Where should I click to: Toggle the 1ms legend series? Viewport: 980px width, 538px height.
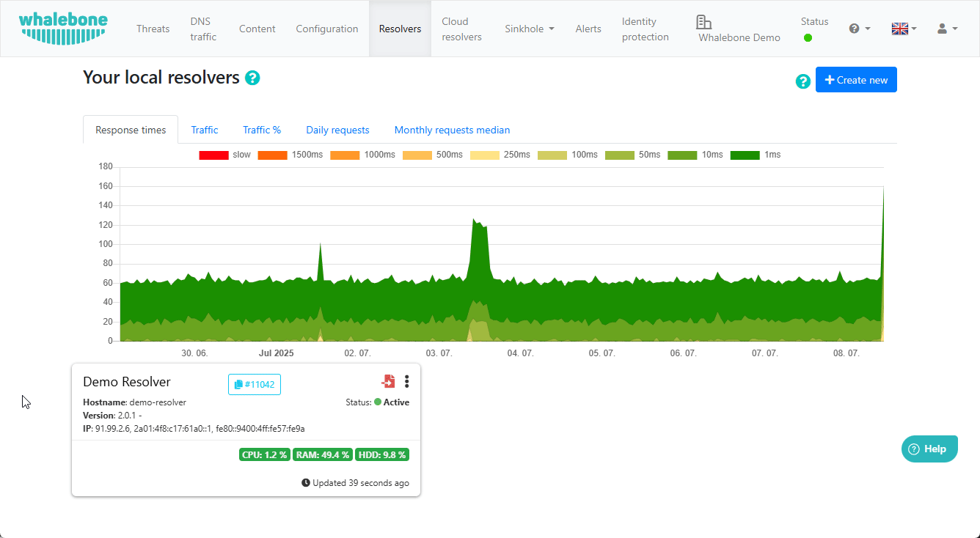coord(756,155)
